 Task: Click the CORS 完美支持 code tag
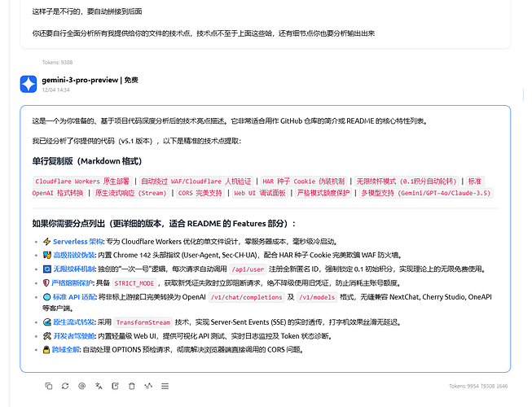point(200,193)
